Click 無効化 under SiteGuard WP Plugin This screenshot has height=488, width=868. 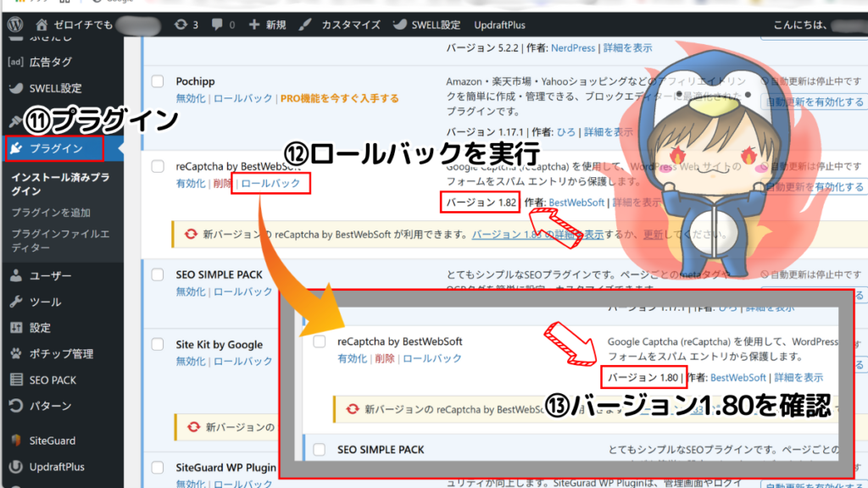click(191, 483)
